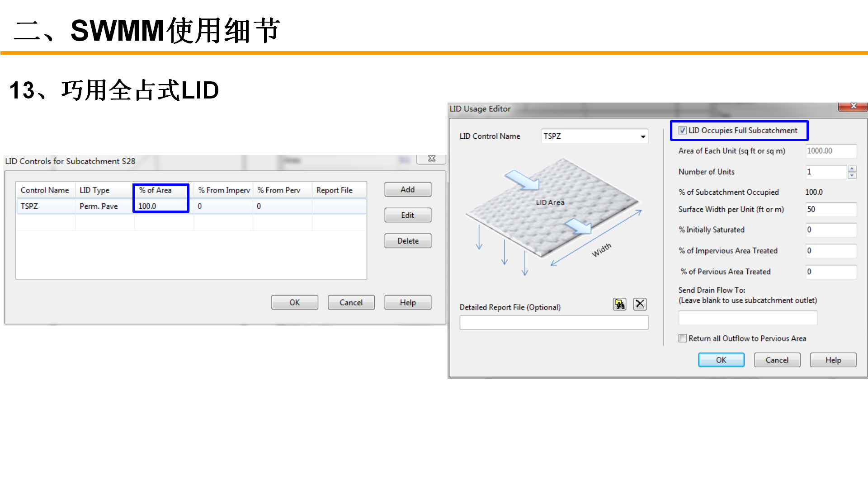
Task: Click the Send Drain Flow To field
Action: coord(747,318)
